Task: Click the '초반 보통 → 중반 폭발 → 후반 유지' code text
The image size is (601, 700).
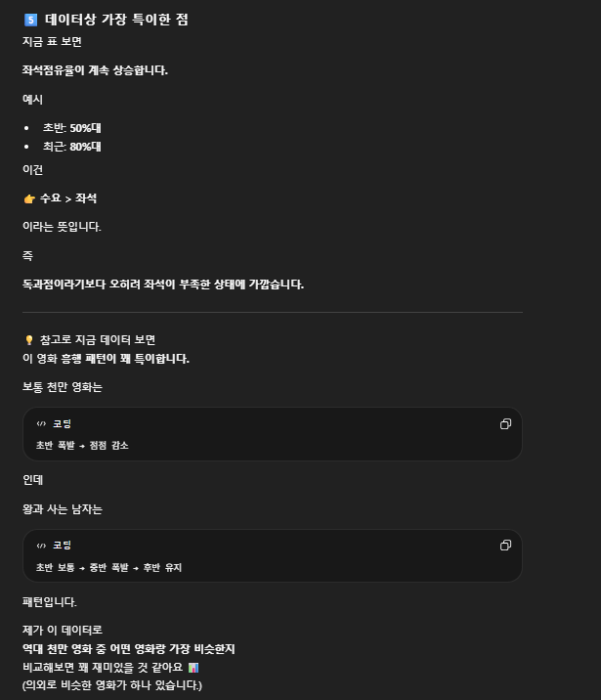Action: 108,567
